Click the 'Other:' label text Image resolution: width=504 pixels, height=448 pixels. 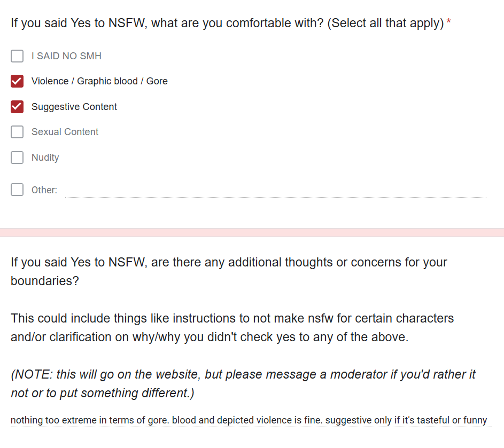pos(44,190)
